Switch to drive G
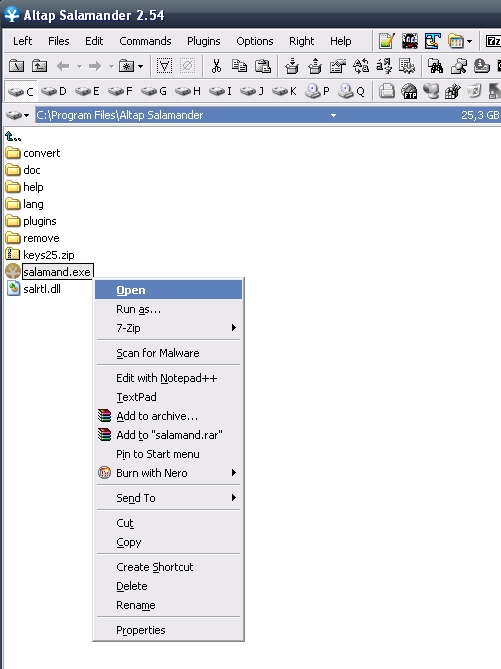The width and height of the screenshot is (501, 669). [154, 91]
